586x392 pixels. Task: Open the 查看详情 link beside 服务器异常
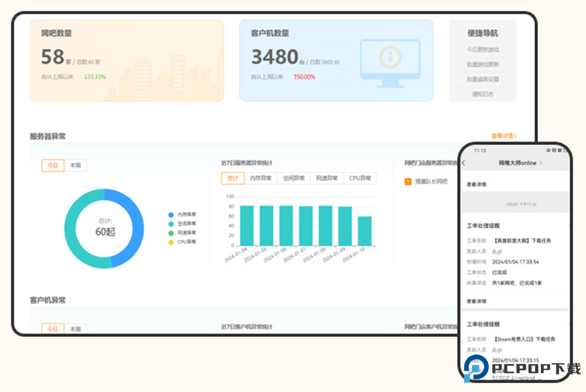pyautogui.click(x=504, y=136)
